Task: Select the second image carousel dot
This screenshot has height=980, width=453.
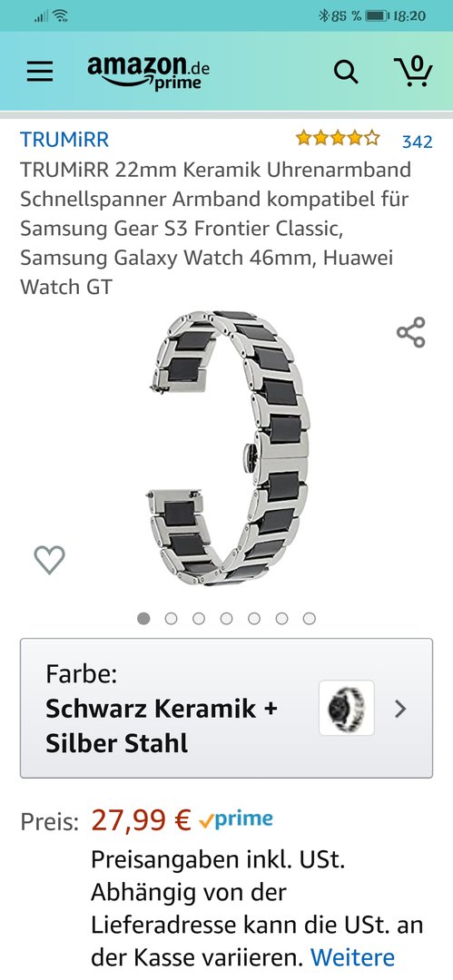Action: pos(171,618)
